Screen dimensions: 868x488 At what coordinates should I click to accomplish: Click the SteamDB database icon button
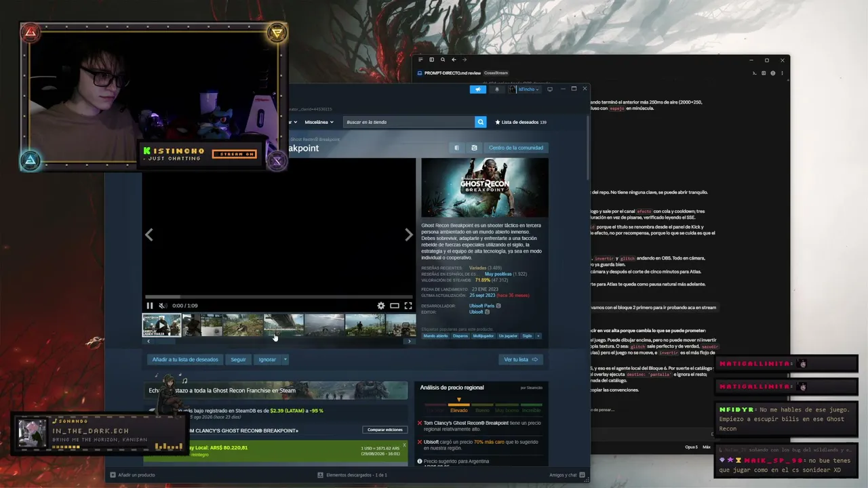474,148
